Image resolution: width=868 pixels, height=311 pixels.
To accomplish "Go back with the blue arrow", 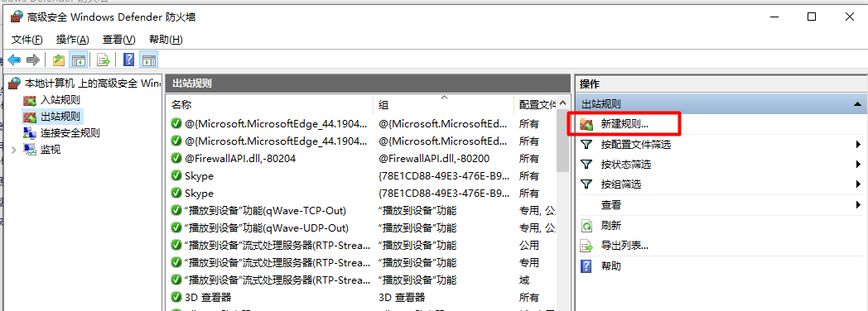I will [x=14, y=60].
